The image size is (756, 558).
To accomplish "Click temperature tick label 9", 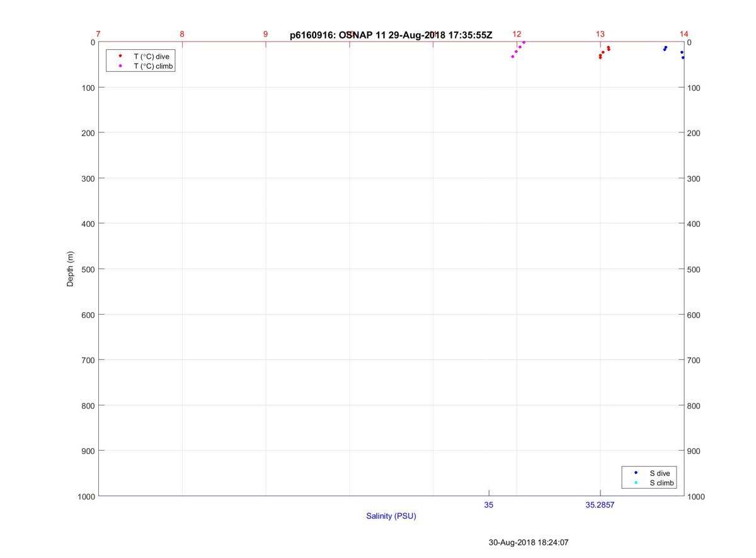I will click(x=265, y=34).
